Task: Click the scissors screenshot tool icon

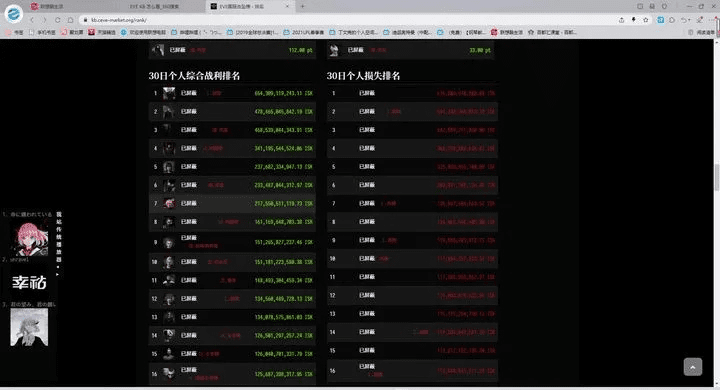Action: [x=699, y=20]
